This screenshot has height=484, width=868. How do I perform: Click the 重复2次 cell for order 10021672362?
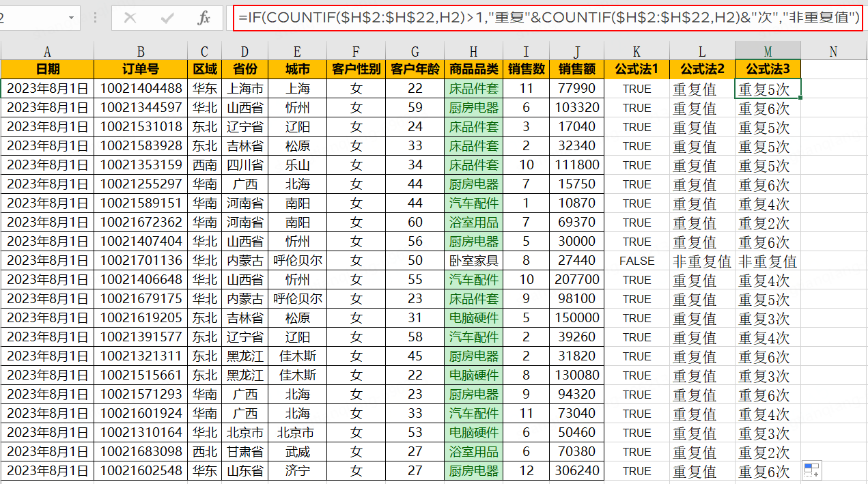768,223
